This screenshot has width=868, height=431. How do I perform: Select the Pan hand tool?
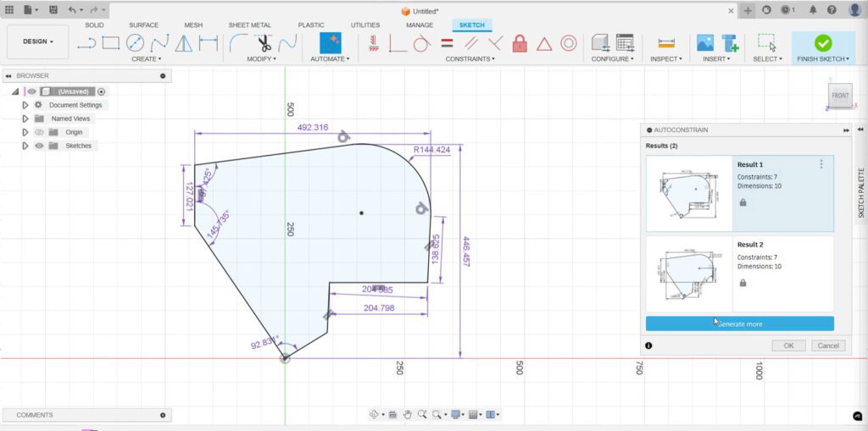(x=407, y=414)
